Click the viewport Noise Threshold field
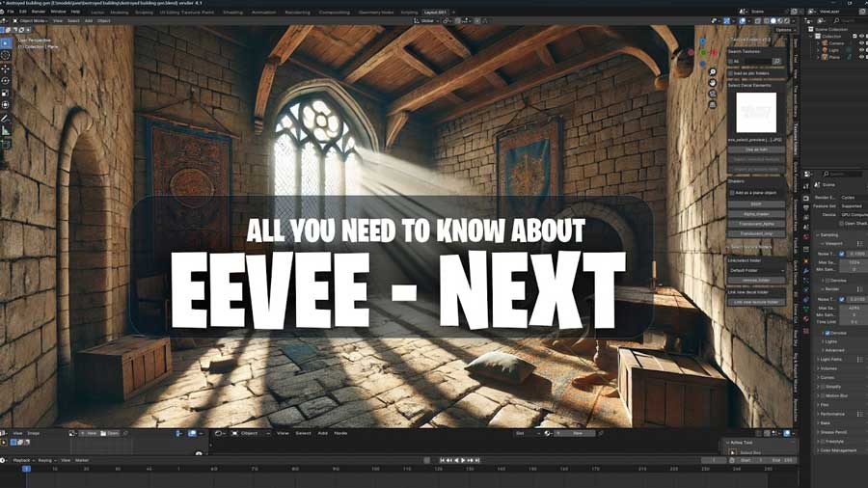The image size is (868, 488). coord(853,254)
